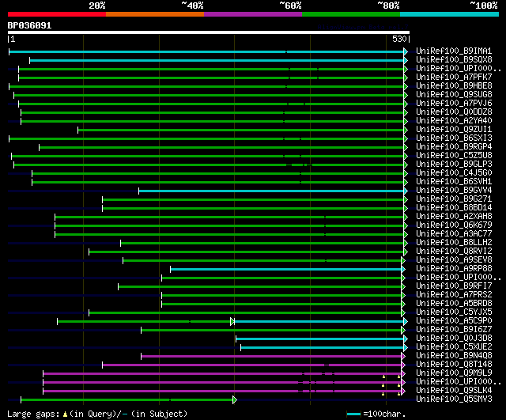Click the yellow large-gap marker in legend
Image resolution: width=506 pixels, height=420 pixels.
click(65, 414)
